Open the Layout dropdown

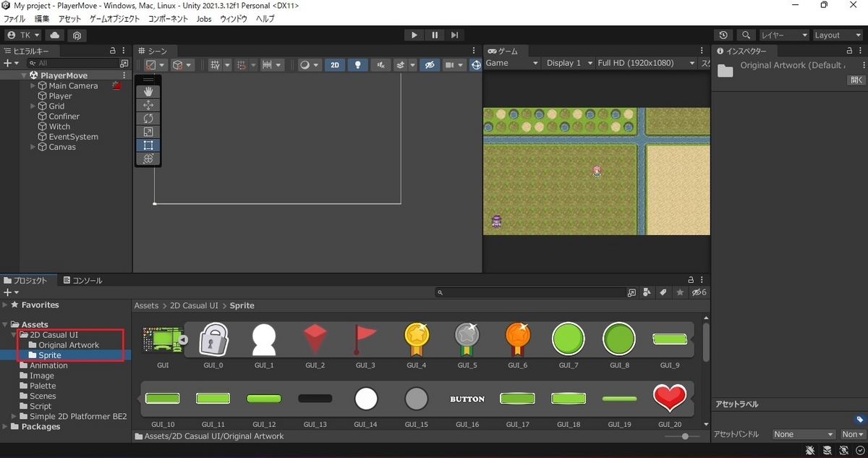tap(837, 35)
